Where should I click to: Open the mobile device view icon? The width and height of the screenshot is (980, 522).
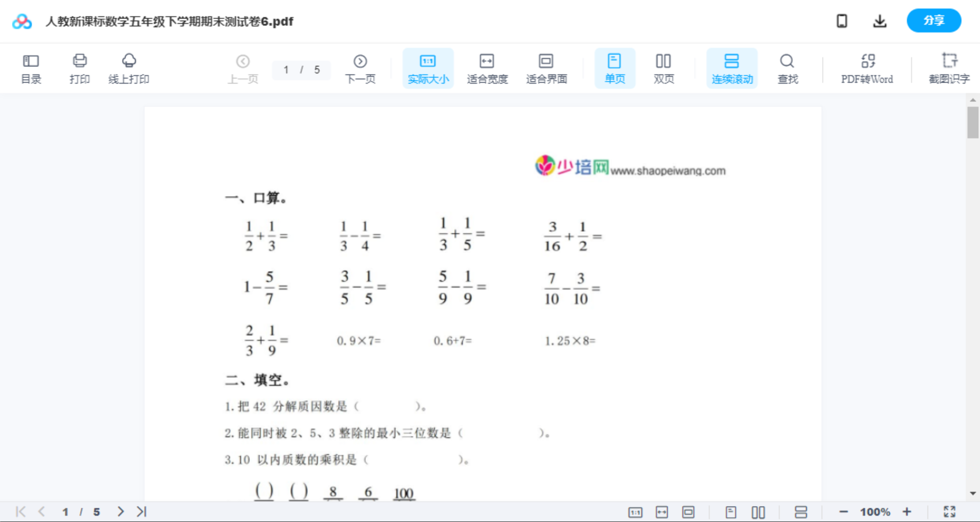[x=841, y=20]
